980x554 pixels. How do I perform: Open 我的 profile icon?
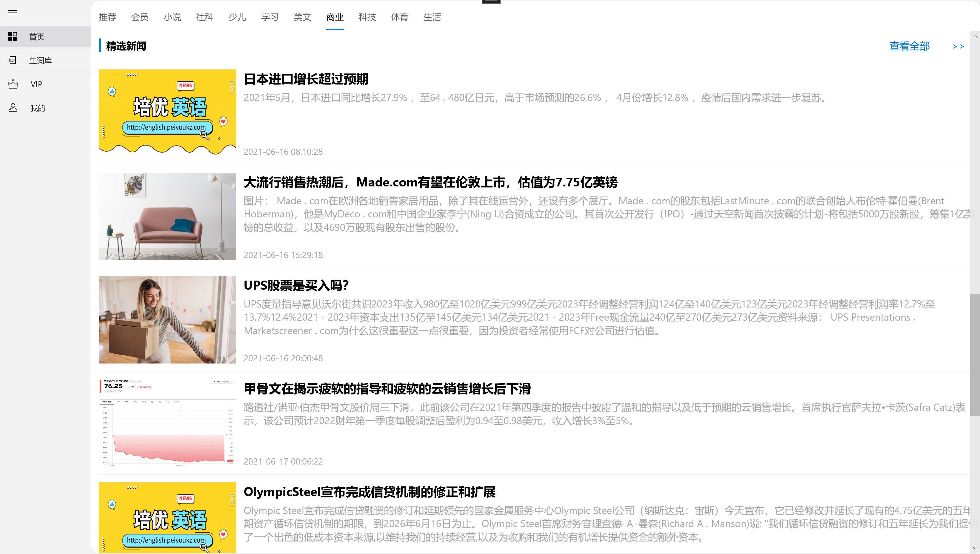pos(13,108)
